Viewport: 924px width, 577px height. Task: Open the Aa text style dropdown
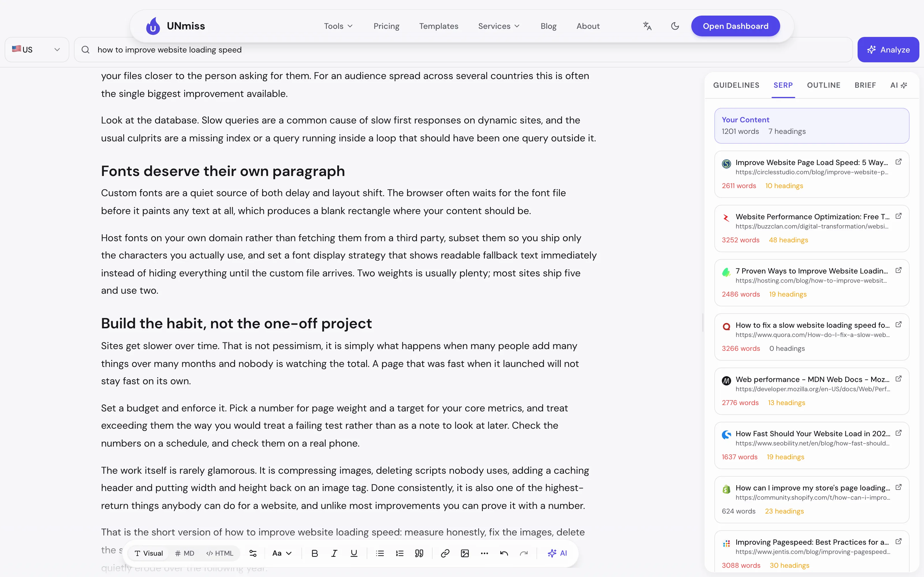click(x=282, y=553)
